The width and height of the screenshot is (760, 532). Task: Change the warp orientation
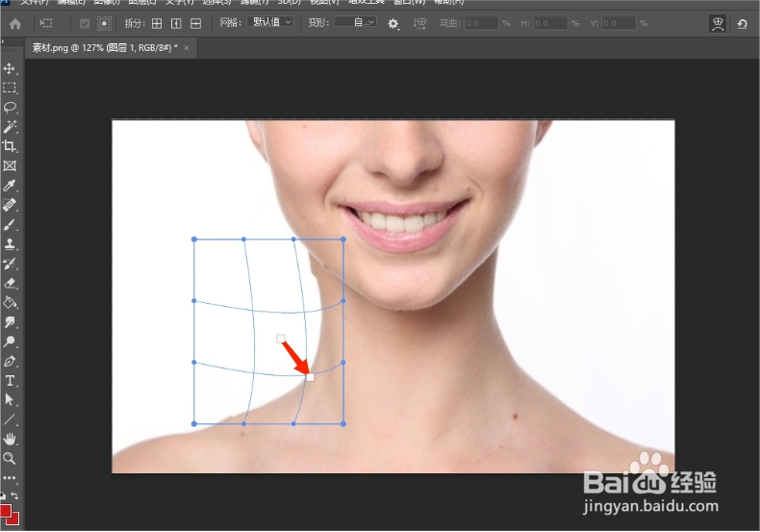(419, 23)
